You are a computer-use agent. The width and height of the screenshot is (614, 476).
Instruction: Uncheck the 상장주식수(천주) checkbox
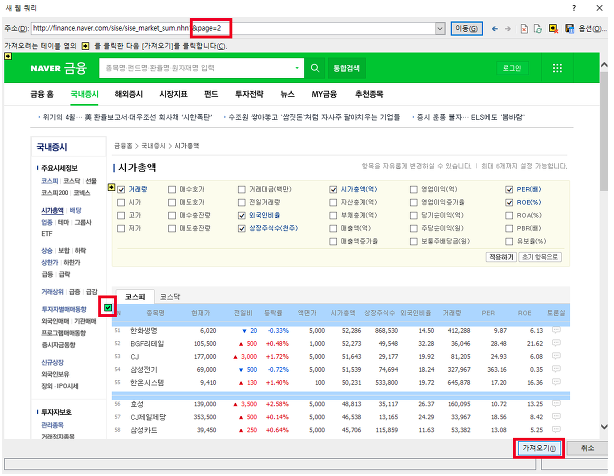[242, 228]
